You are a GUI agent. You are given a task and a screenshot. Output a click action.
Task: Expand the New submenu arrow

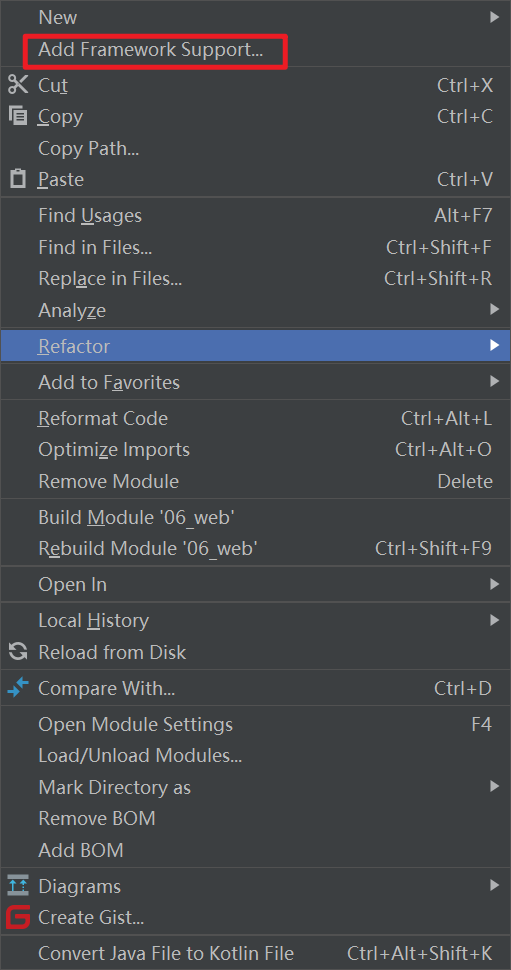pos(494,17)
